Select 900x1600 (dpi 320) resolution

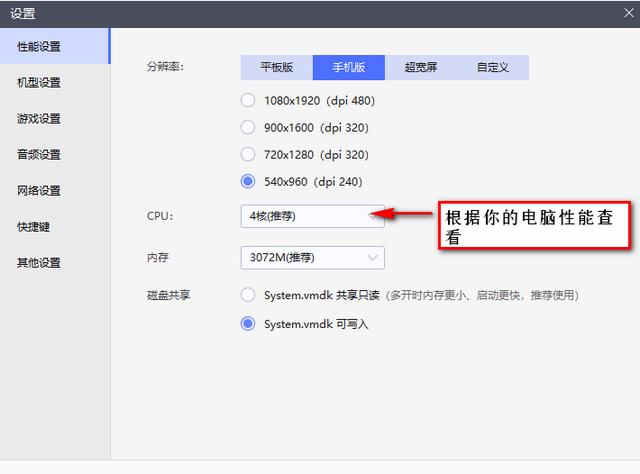click(249, 128)
